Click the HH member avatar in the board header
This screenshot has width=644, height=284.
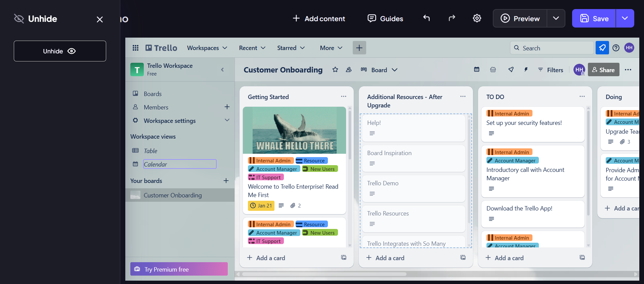579,69
